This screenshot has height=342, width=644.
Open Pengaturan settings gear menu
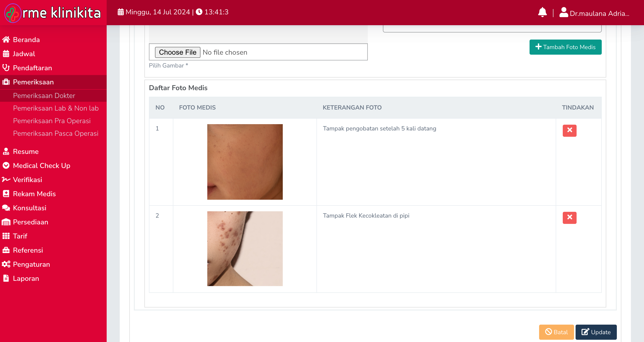click(x=31, y=264)
